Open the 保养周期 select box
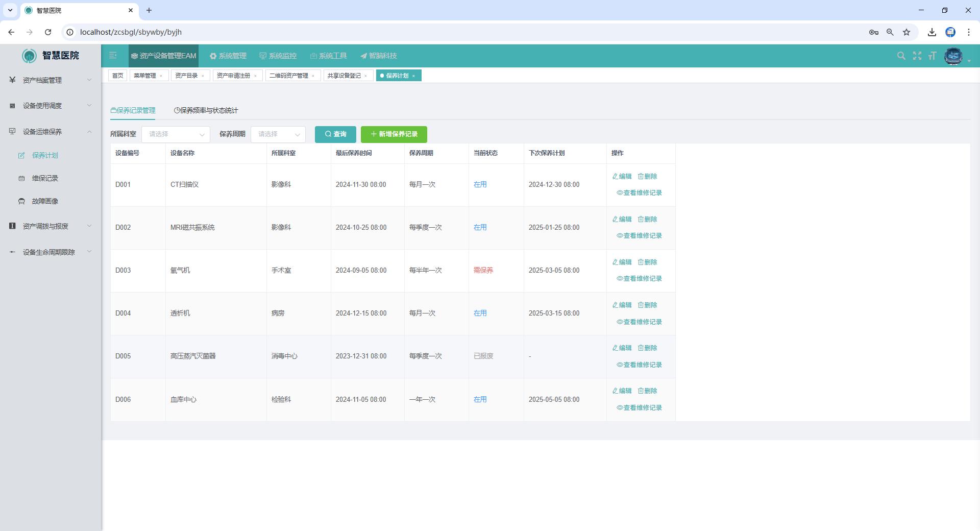Viewport: 980px width, 531px height. [x=278, y=134]
